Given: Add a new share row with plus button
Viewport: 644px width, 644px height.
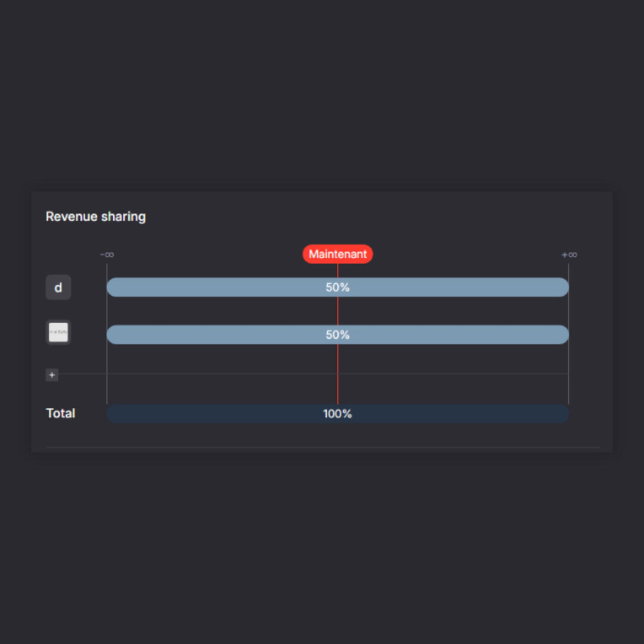Looking at the screenshot, I should point(52,375).
